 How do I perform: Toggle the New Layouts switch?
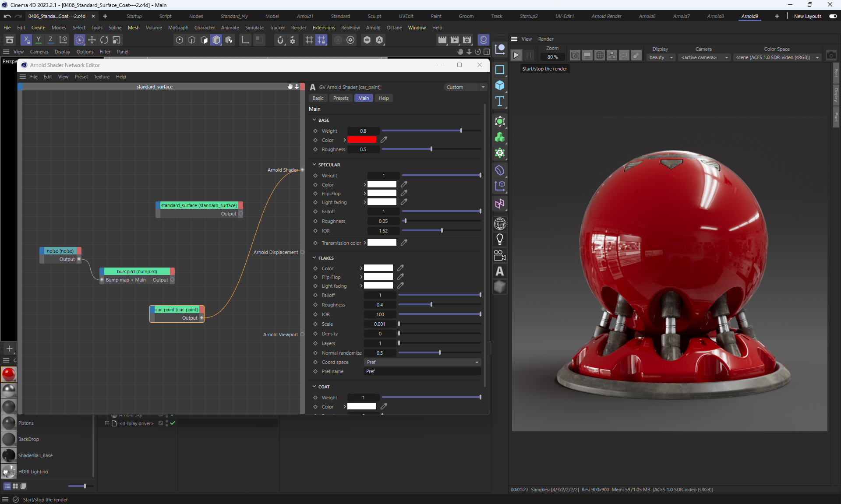[833, 16]
